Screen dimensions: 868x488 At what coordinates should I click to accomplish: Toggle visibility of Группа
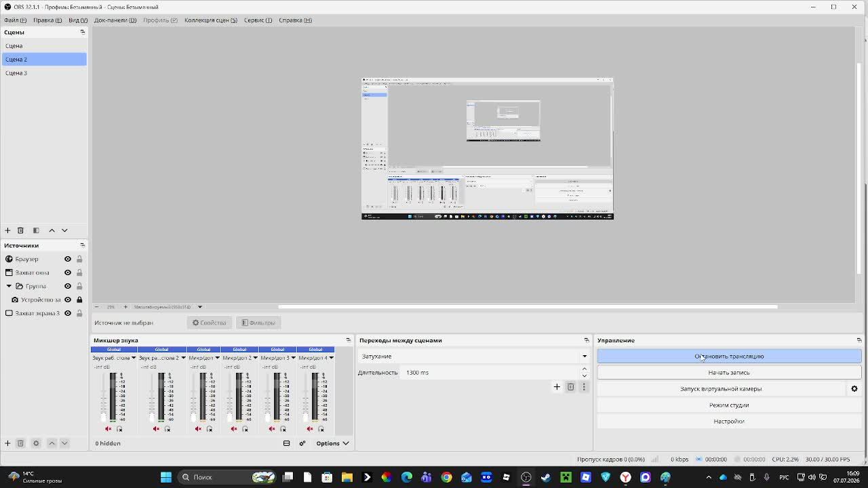tap(68, 286)
